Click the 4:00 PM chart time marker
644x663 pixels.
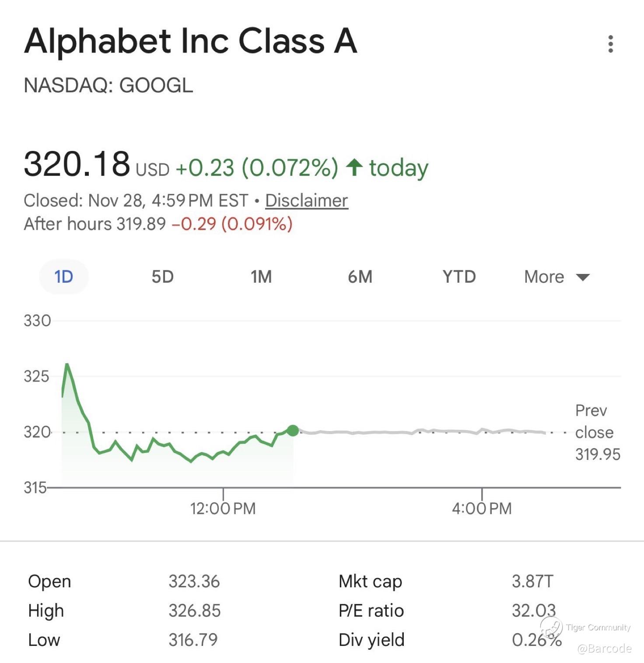click(x=482, y=508)
